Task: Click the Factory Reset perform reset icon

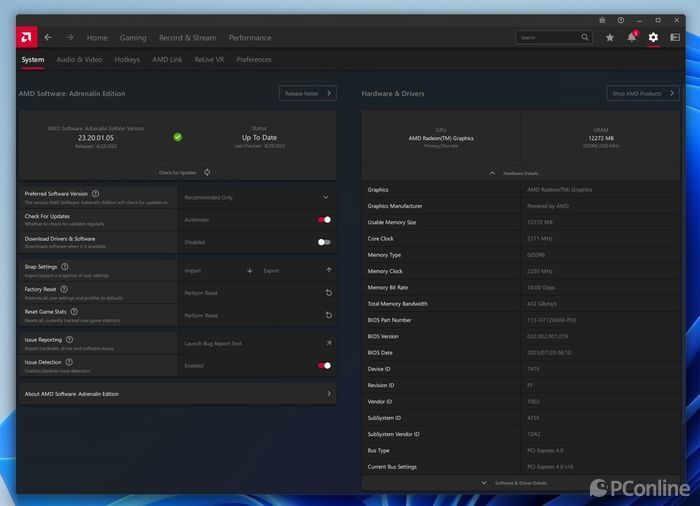Action: [328, 293]
